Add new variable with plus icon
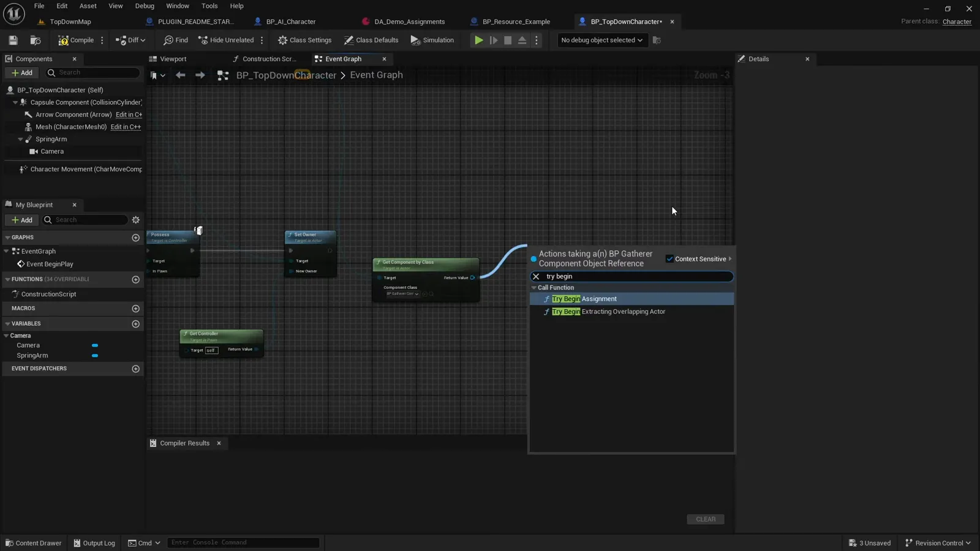The width and height of the screenshot is (980, 551). tap(136, 324)
